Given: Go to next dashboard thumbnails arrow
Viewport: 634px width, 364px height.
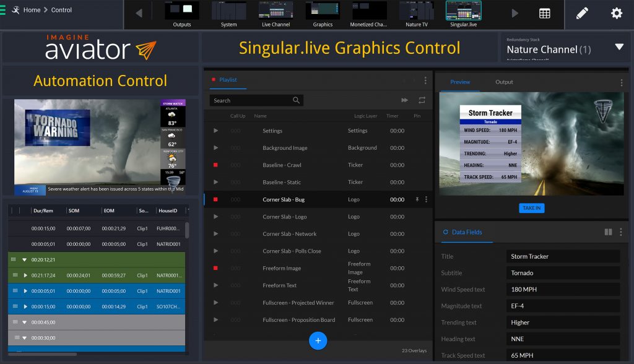Looking at the screenshot, I should 515,14.
